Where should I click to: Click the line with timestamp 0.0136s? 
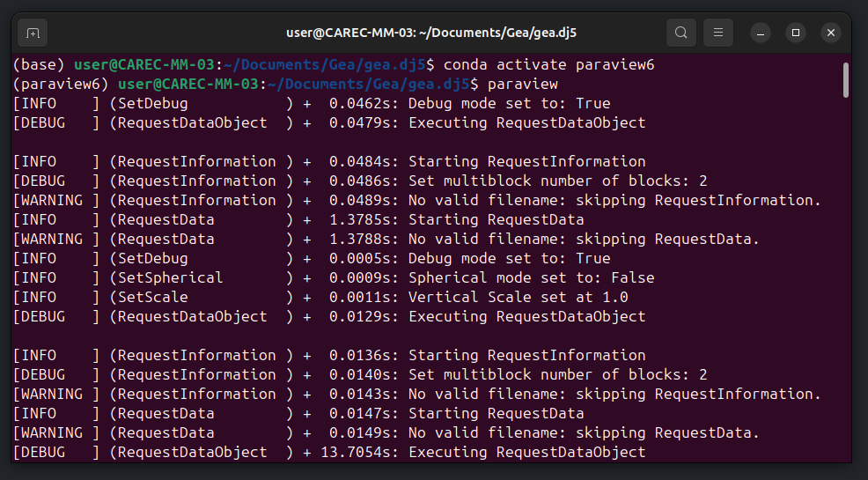[x=329, y=356]
